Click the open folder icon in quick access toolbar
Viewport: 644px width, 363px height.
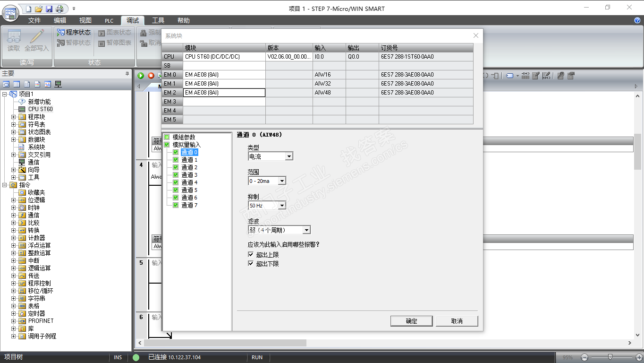coord(39,9)
